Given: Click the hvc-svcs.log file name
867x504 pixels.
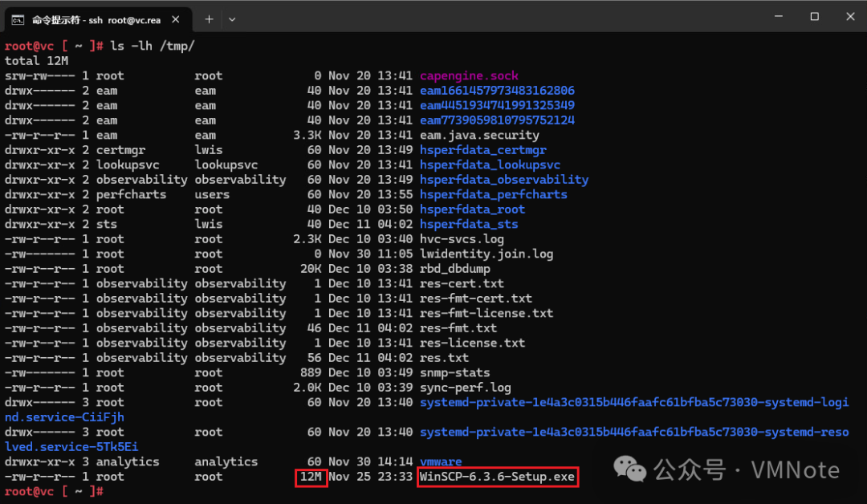Looking at the screenshot, I should pyautogui.click(x=462, y=239).
